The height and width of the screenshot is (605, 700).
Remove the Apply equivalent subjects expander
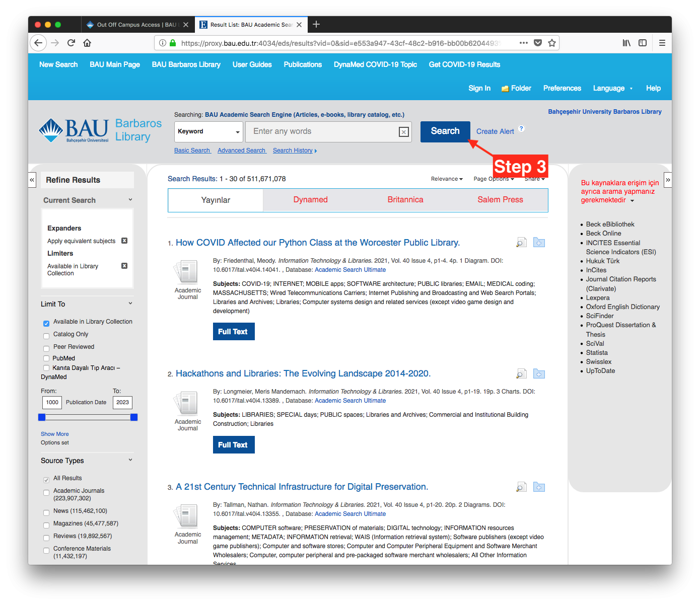[124, 241]
